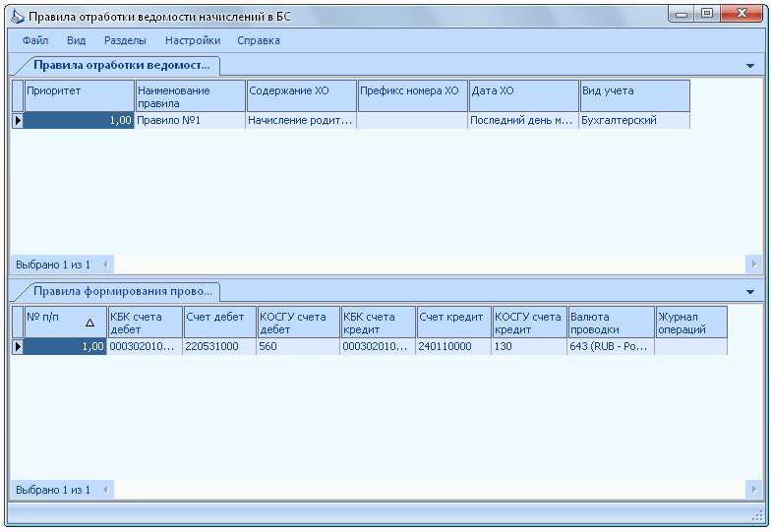Select the Счет кредит cell 240110000
The height and width of the screenshot is (532, 772).
click(x=453, y=346)
